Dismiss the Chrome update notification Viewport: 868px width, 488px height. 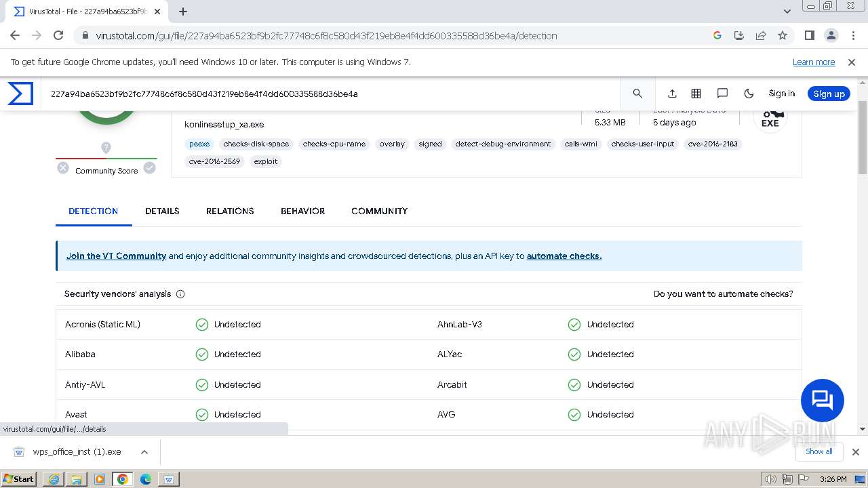(852, 62)
